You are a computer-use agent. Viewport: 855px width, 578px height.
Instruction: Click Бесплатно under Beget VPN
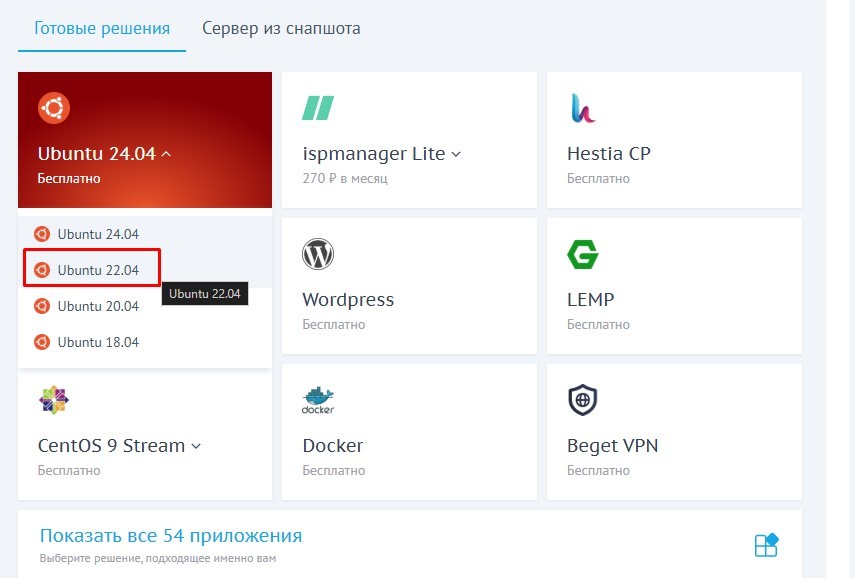[598, 471]
